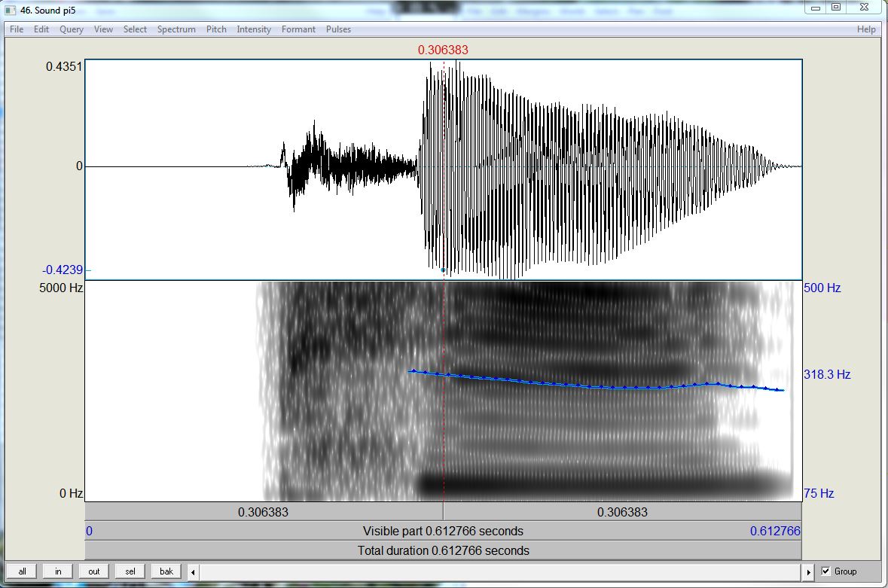The width and height of the screenshot is (888, 588).
Task: Maximize the Sound pi5 window
Action: click(x=836, y=8)
